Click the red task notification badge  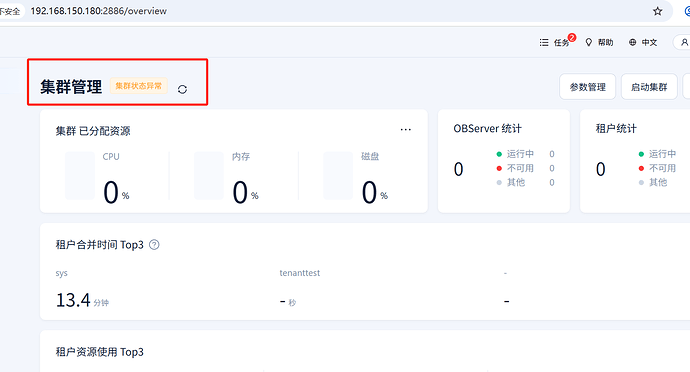(x=572, y=37)
